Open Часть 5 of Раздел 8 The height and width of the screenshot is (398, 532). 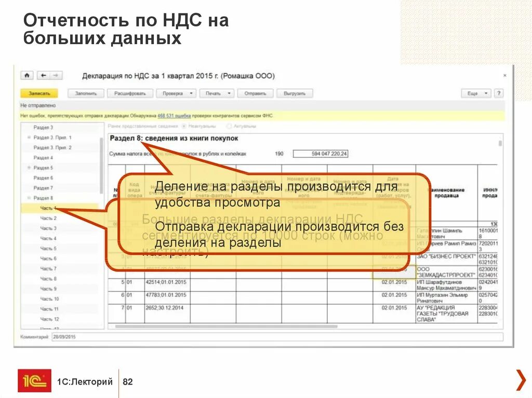48,248
